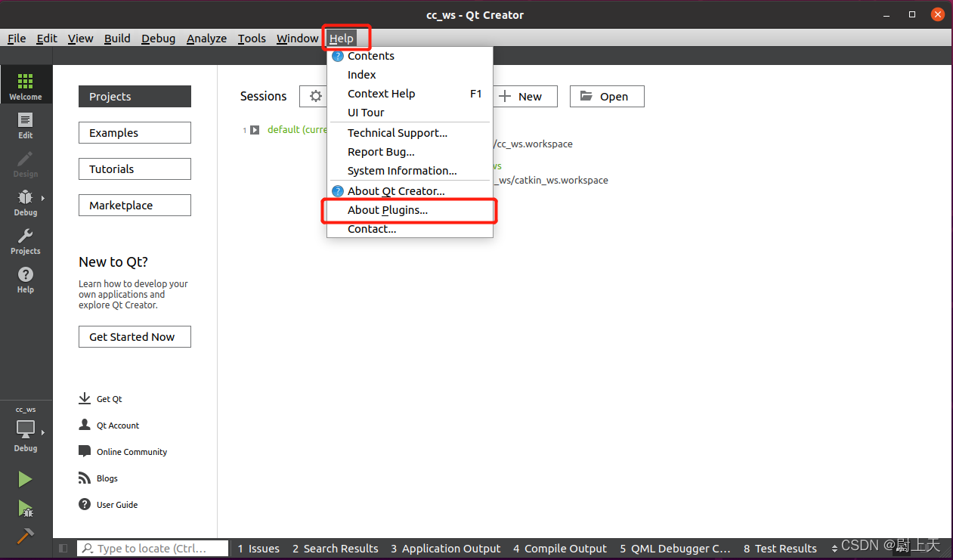Expand the Debug mode side arrow
The image size is (953, 560).
tap(43, 198)
